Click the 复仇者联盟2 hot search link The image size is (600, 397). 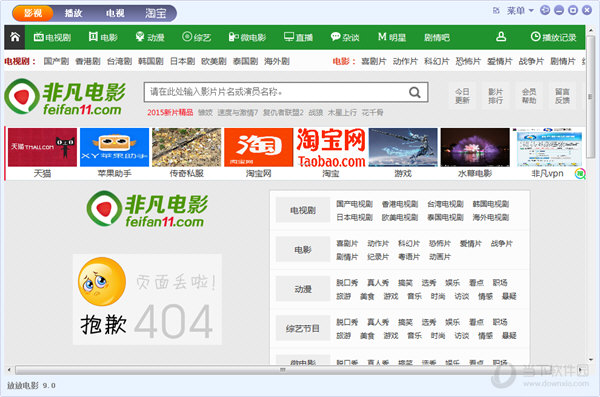click(283, 113)
